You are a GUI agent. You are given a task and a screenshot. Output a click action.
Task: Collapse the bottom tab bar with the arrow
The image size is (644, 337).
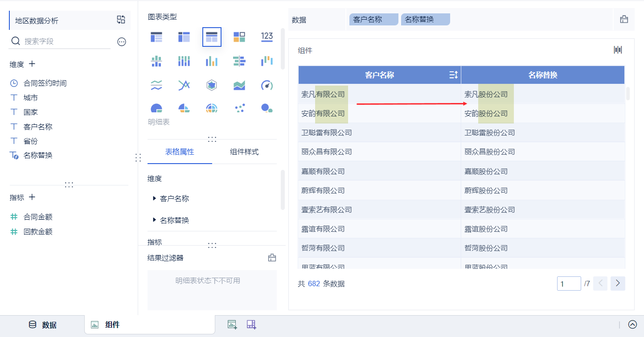coord(632,325)
